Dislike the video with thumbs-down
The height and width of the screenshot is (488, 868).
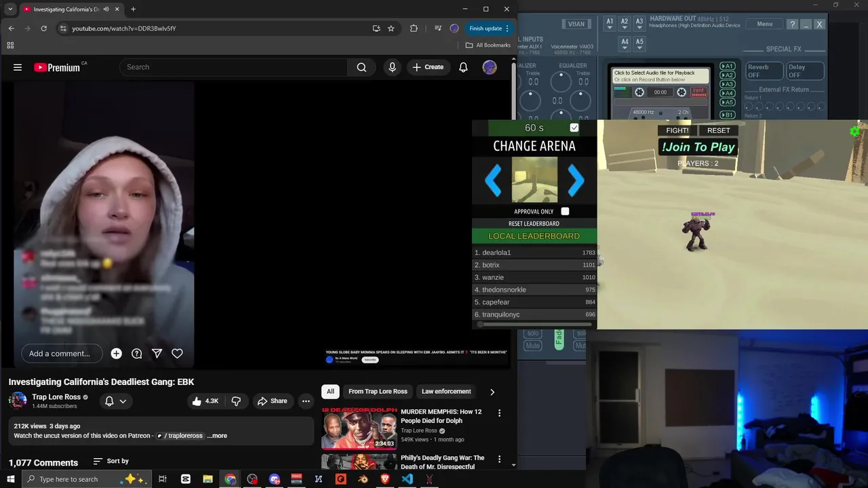(x=236, y=401)
